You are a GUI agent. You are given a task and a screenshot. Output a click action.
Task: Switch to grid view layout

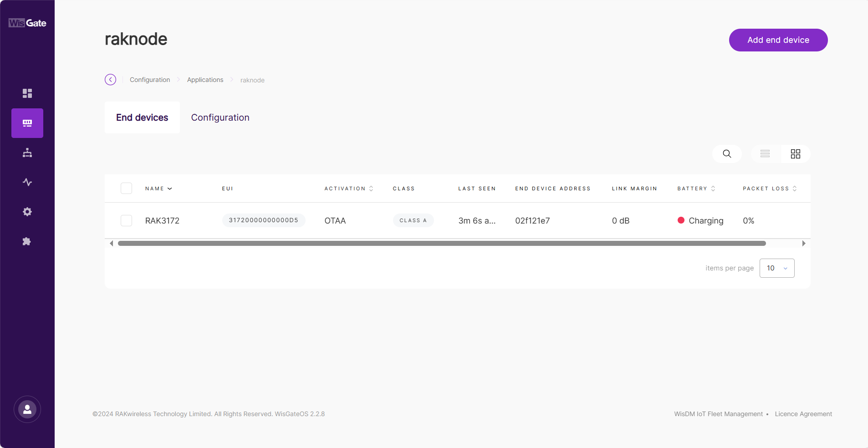(x=796, y=154)
